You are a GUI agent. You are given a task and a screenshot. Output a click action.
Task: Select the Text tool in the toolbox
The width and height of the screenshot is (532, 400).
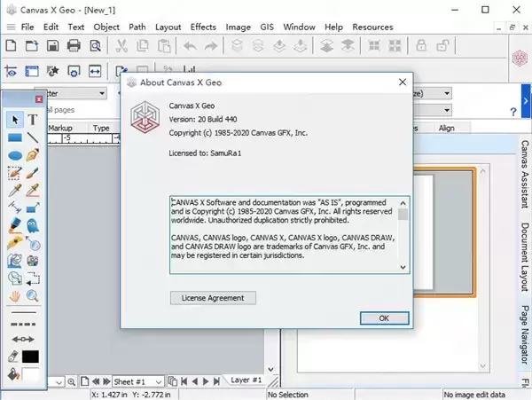[x=33, y=120]
